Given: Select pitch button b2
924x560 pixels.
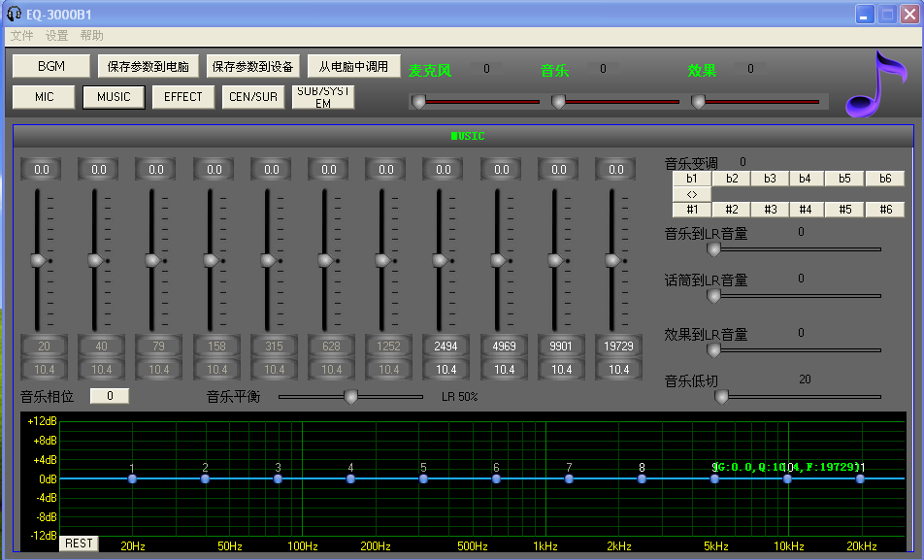Looking at the screenshot, I should [x=731, y=178].
